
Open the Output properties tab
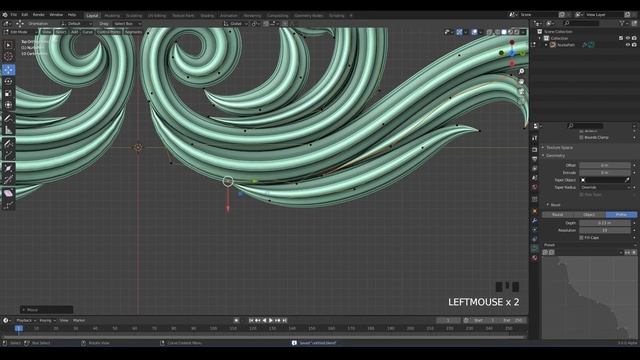click(x=535, y=159)
